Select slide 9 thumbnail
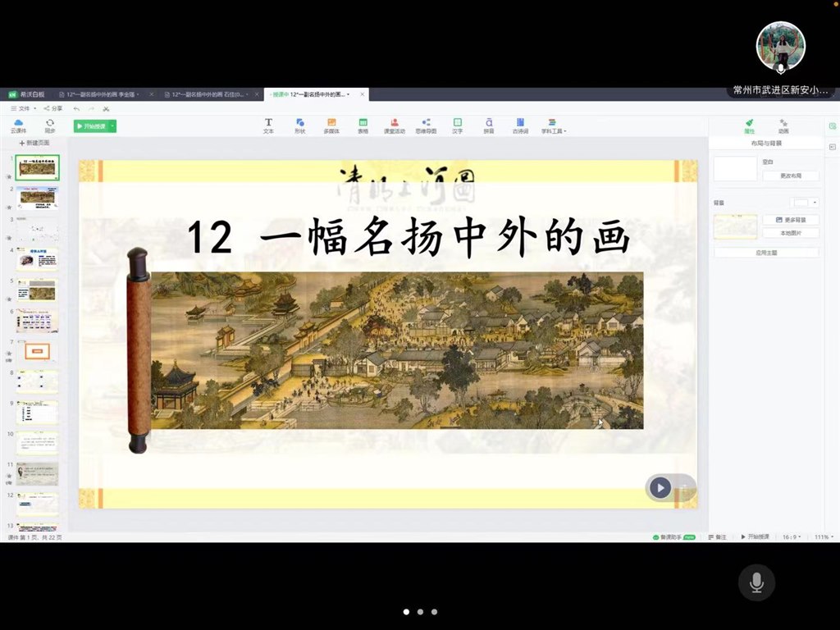This screenshot has height=630, width=840. [37, 413]
